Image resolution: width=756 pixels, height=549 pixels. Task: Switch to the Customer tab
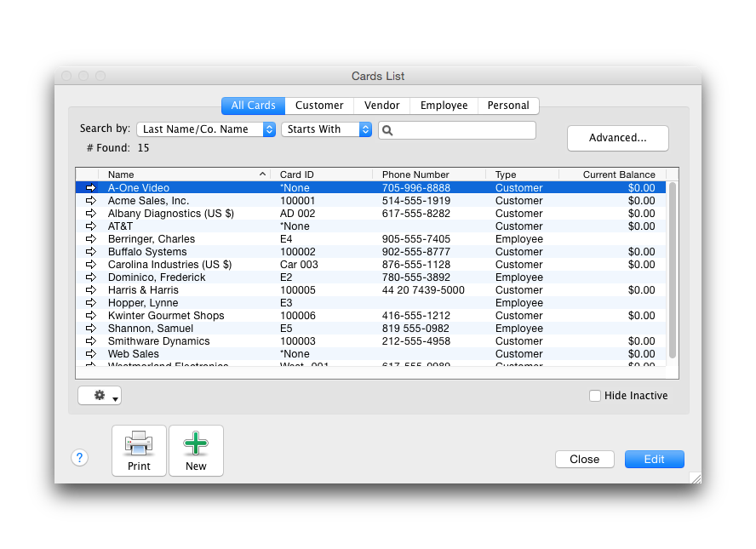pos(319,106)
